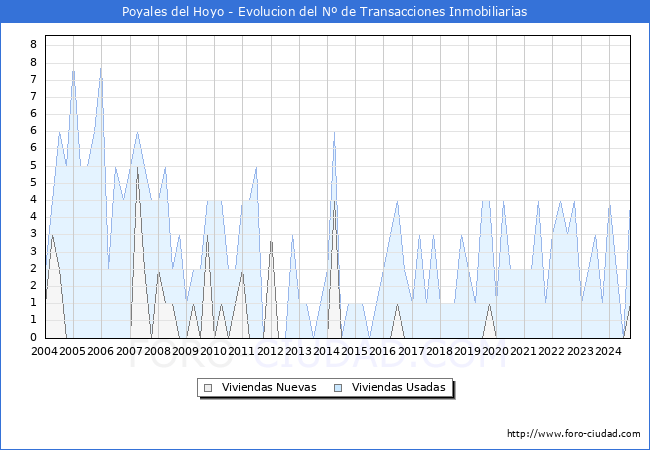Click the 2011 x-axis label

coord(242,351)
